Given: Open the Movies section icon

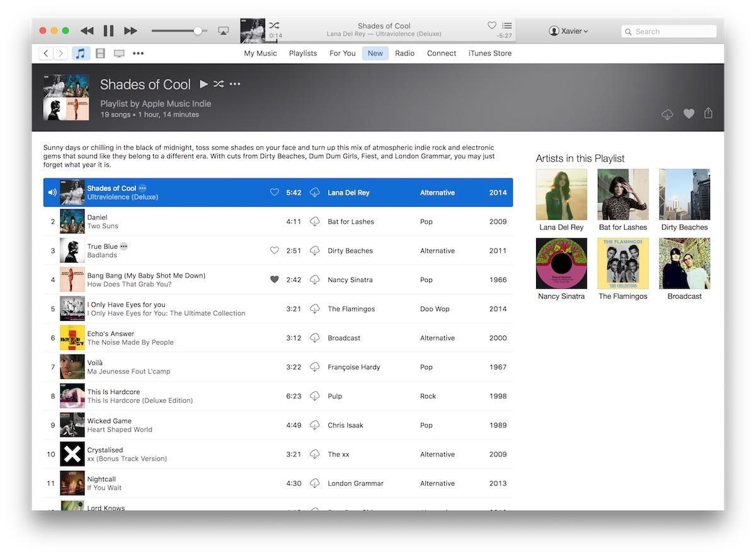Looking at the screenshot, I should click(100, 53).
